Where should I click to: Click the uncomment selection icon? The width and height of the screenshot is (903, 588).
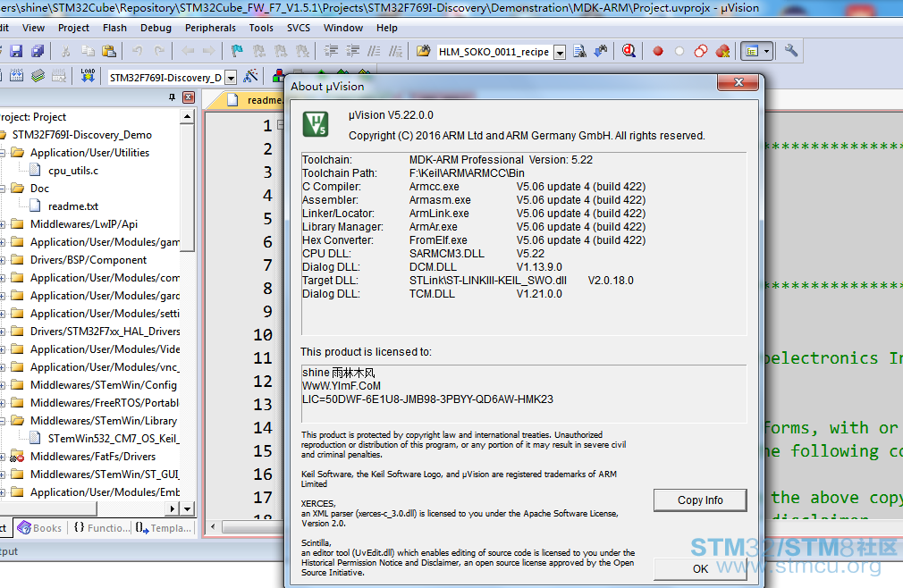coord(396,51)
